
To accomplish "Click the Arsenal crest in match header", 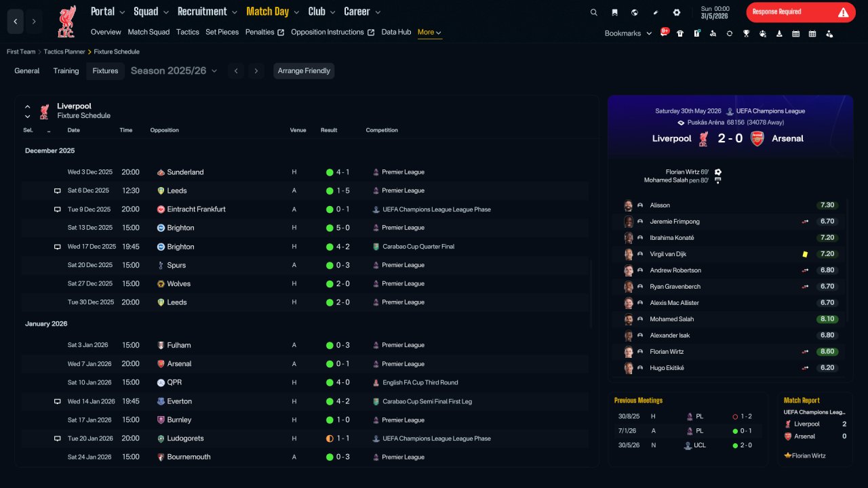I will (x=757, y=138).
